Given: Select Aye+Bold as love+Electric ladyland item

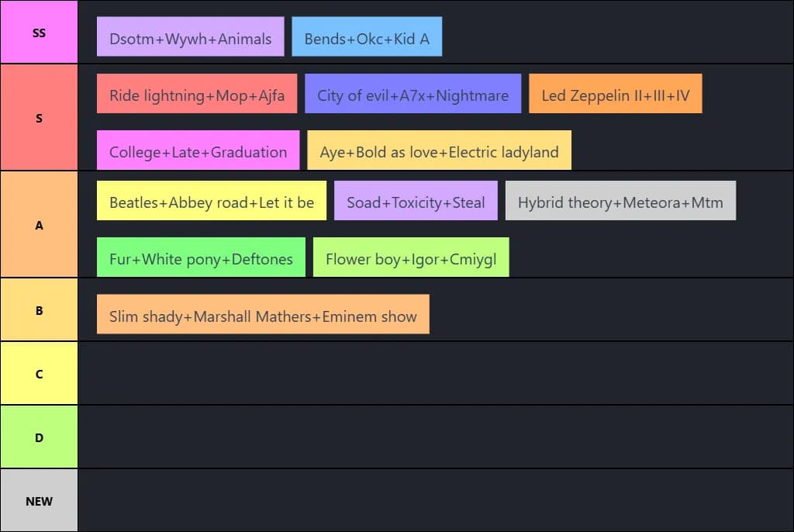Looking at the screenshot, I should click(439, 151).
